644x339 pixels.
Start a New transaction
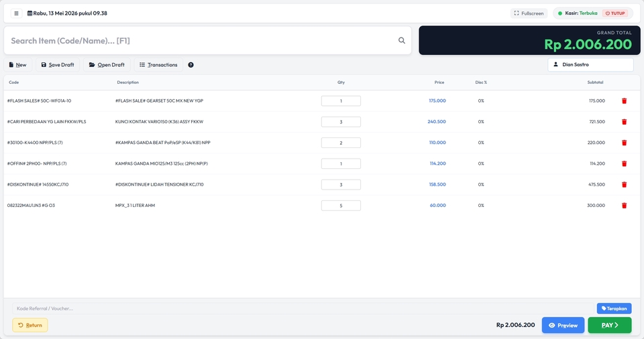click(17, 65)
